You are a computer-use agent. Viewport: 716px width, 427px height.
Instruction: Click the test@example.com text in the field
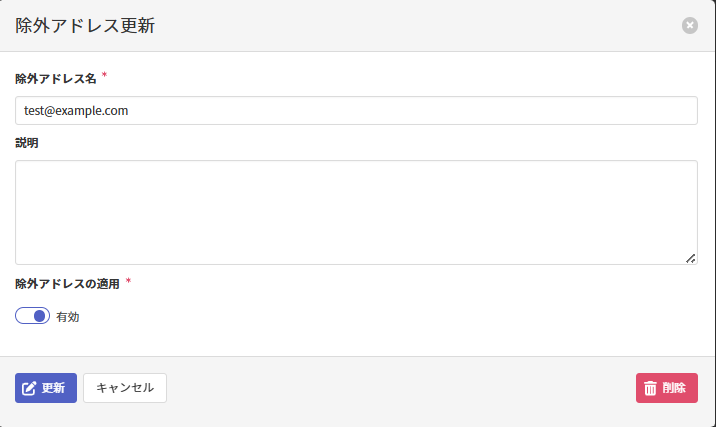coord(77,111)
